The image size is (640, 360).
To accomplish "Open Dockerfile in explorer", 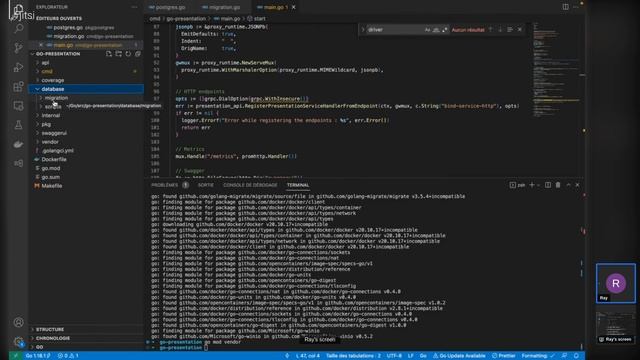I will (x=54, y=160).
